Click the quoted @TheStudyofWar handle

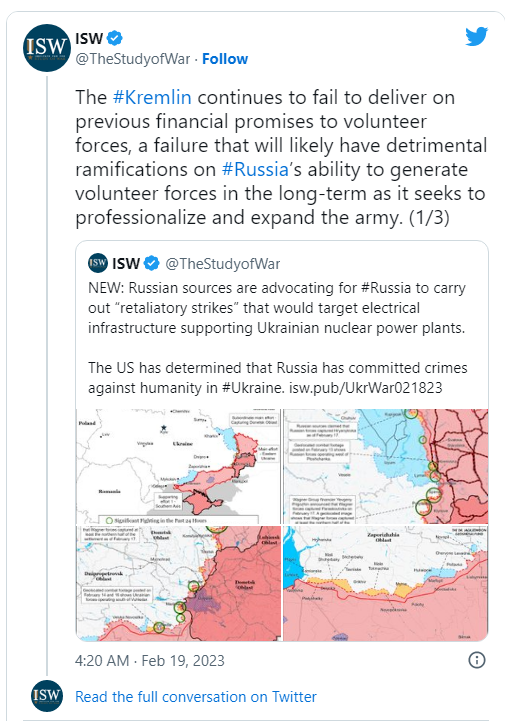pyautogui.click(x=223, y=263)
